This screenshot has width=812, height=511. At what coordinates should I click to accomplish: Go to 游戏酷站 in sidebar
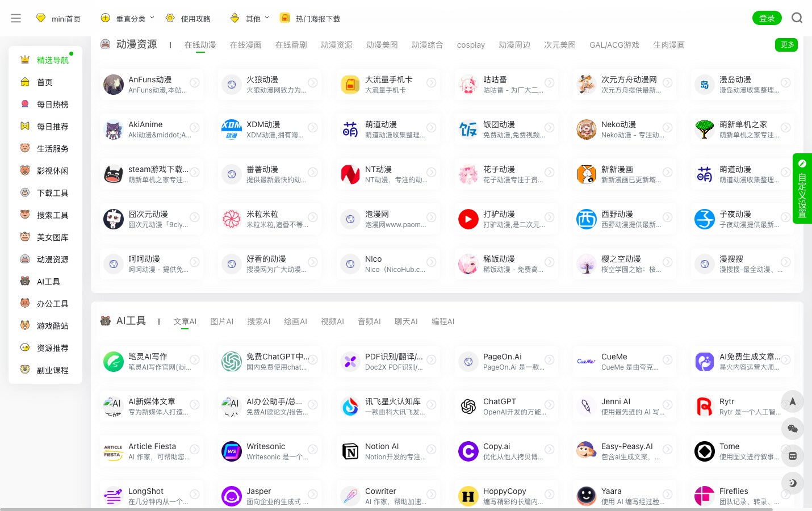coord(45,326)
